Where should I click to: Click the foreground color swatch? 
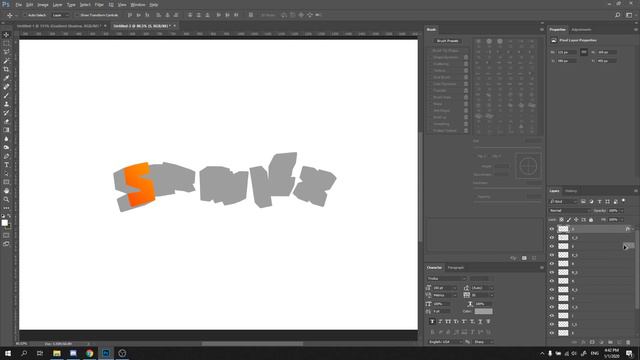[x=4, y=222]
